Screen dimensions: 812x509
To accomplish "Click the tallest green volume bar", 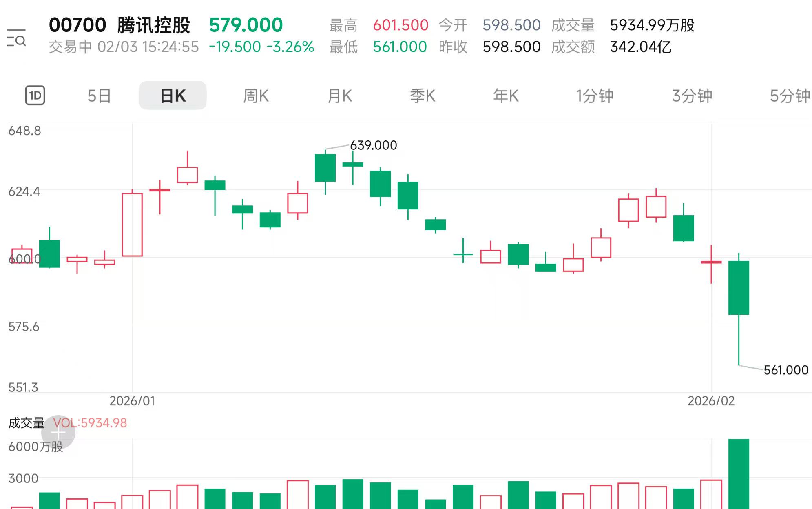I will (739, 473).
